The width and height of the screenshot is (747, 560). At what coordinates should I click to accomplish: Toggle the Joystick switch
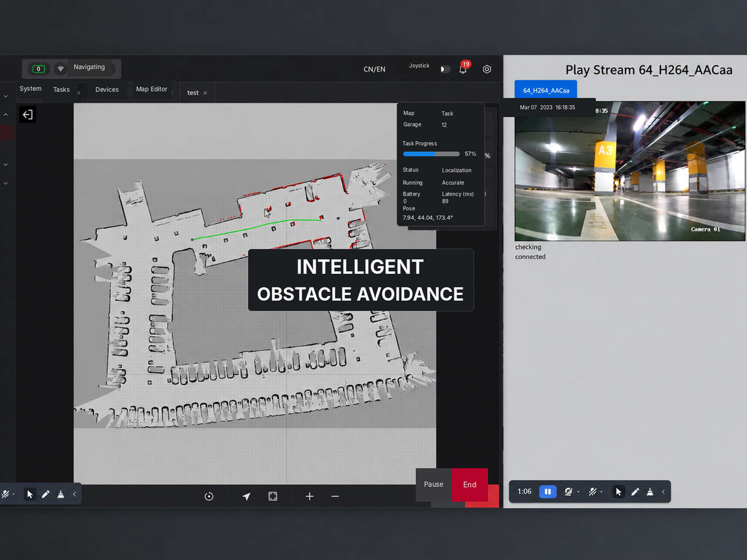pos(445,69)
